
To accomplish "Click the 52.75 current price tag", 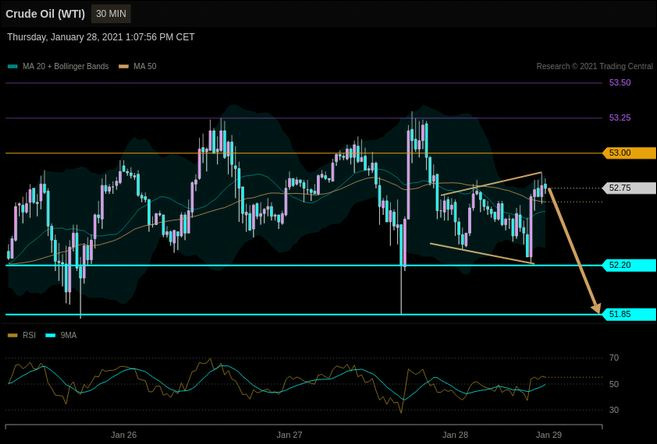I will [629, 188].
